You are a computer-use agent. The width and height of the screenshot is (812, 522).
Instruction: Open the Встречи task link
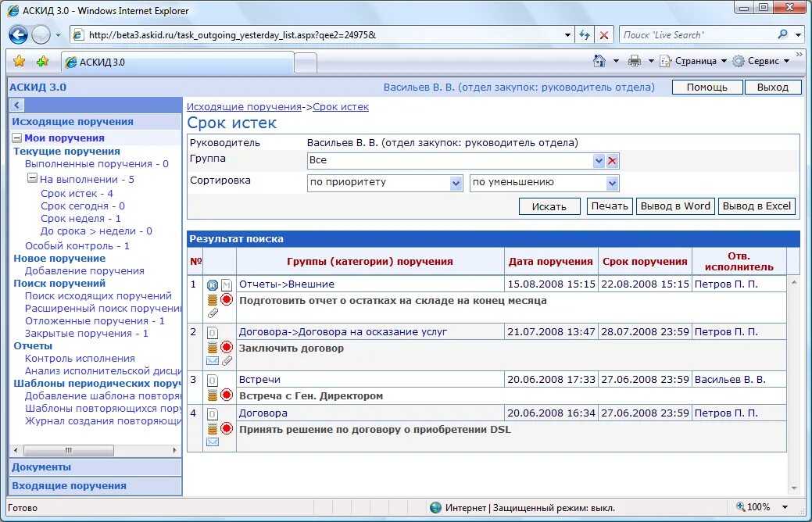259,380
